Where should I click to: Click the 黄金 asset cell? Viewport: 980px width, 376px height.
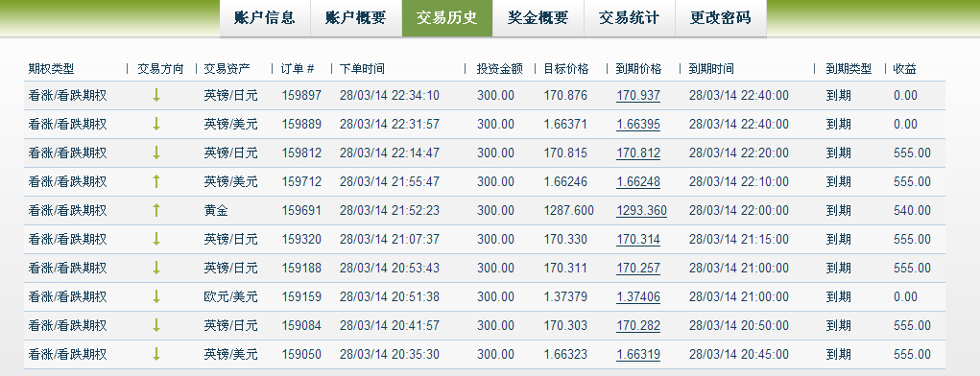click(216, 210)
